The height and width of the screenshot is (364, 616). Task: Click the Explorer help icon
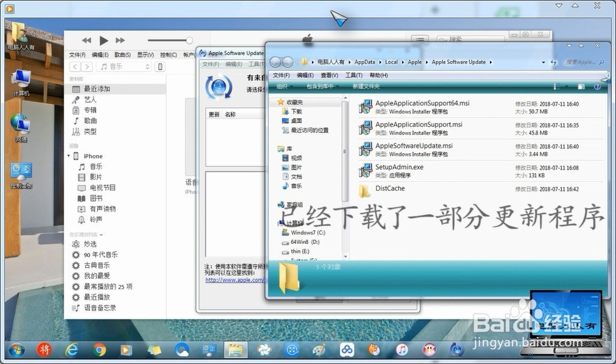coord(597,86)
